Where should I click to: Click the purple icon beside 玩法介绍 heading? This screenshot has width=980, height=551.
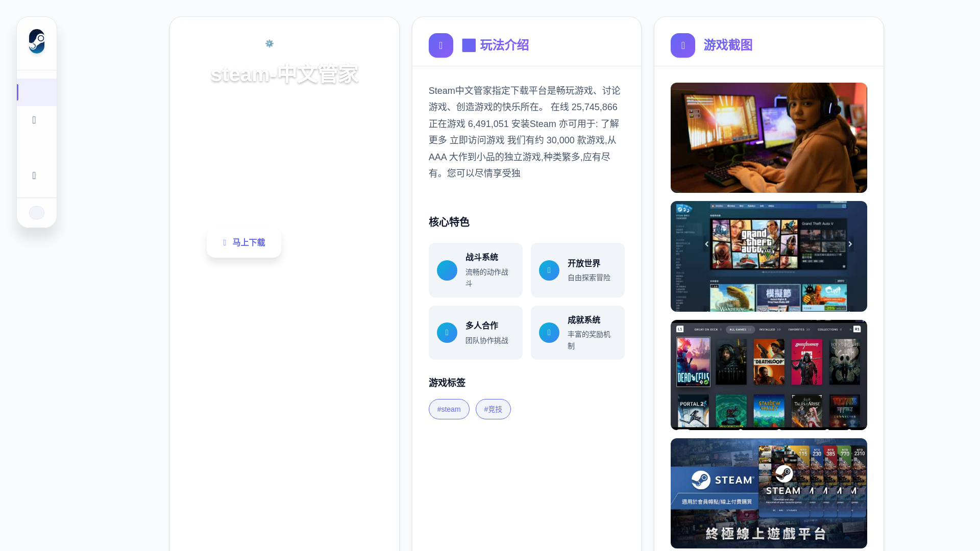pos(441,45)
